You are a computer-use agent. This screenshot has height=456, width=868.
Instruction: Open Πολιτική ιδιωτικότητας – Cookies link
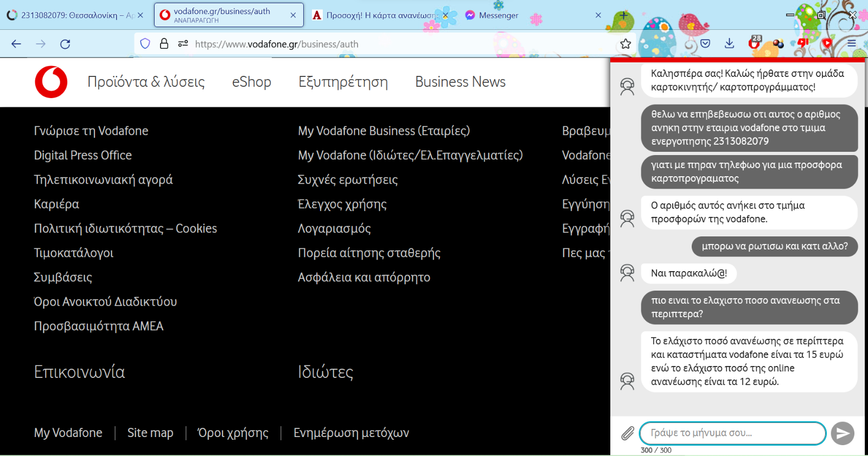coord(125,228)
